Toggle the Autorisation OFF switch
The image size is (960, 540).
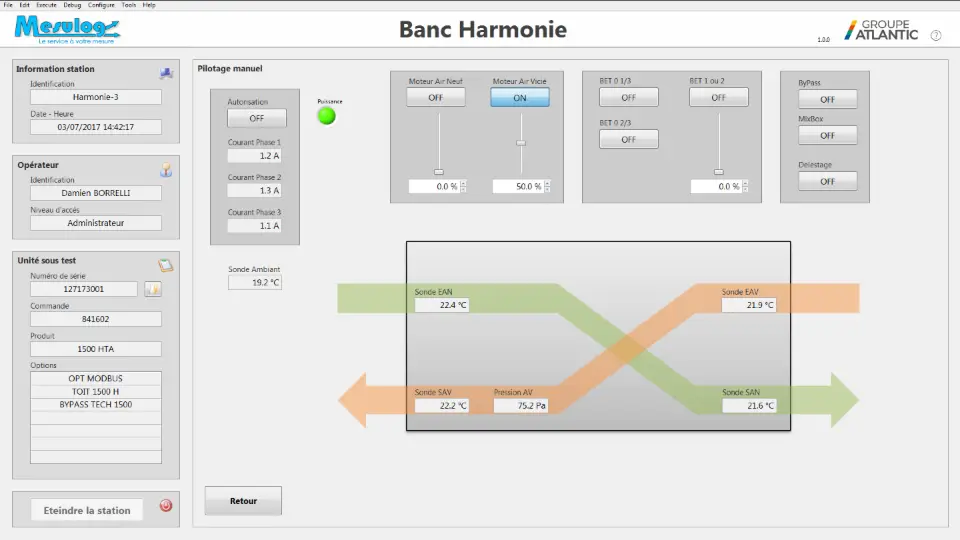coord(257,118)
